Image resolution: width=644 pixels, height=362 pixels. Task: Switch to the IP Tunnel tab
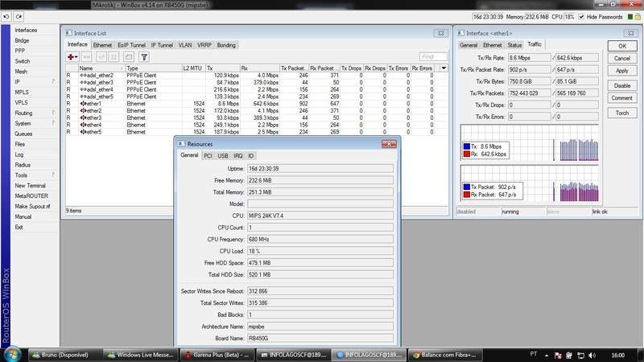(x=162, y=45)
